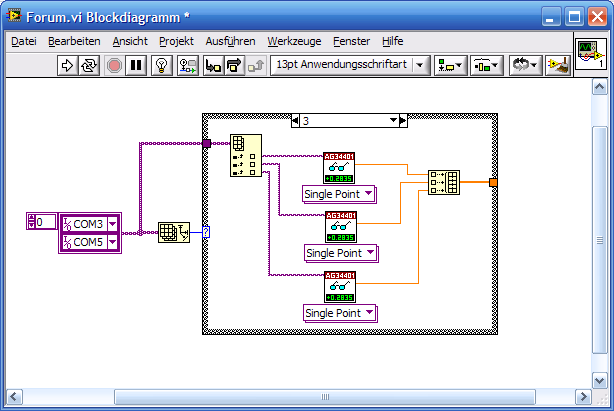Go to next case in case selector
Screen dimensions: 614x411
point(403,121)
